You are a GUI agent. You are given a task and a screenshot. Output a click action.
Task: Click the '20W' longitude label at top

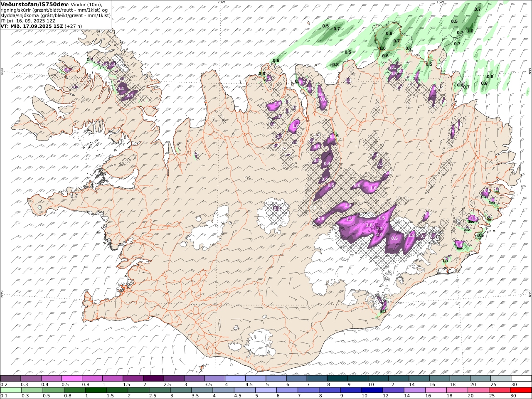click(221, 2)
